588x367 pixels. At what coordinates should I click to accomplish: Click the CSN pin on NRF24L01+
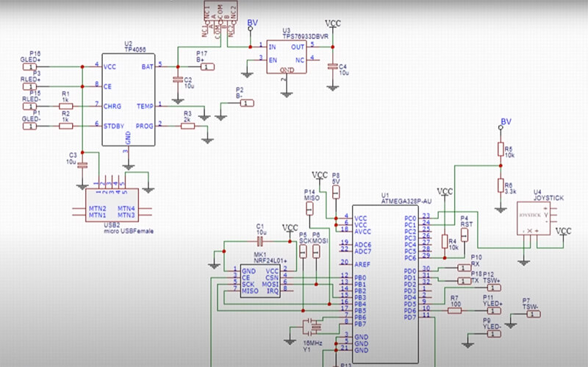coord(272,278)
